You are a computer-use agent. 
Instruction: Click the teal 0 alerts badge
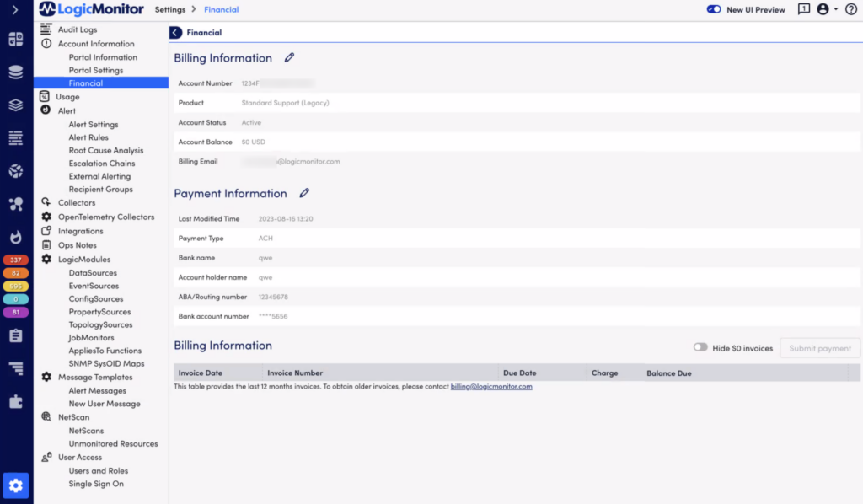(15, 299)
